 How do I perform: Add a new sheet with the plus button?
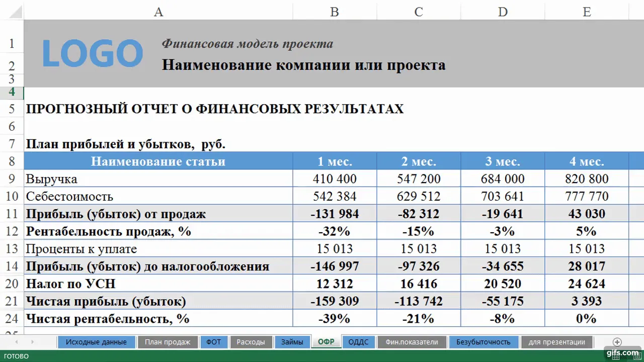coord(617,342)
